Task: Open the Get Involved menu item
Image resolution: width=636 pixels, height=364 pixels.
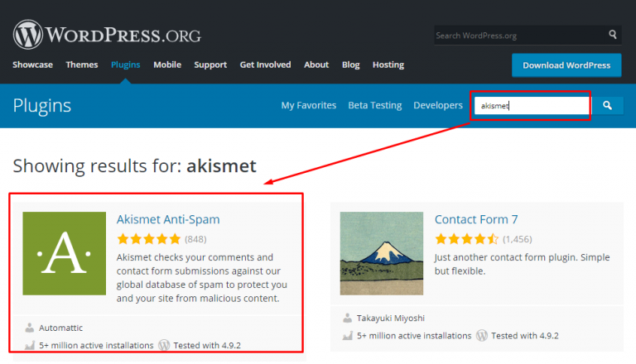Action: point(265,65)
